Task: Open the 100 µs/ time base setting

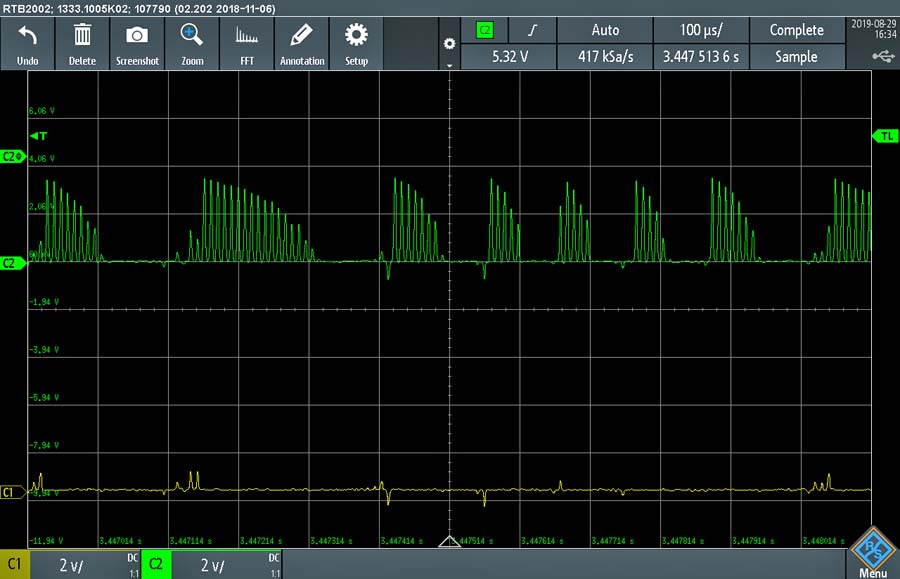Action: [x=701, y=30]
